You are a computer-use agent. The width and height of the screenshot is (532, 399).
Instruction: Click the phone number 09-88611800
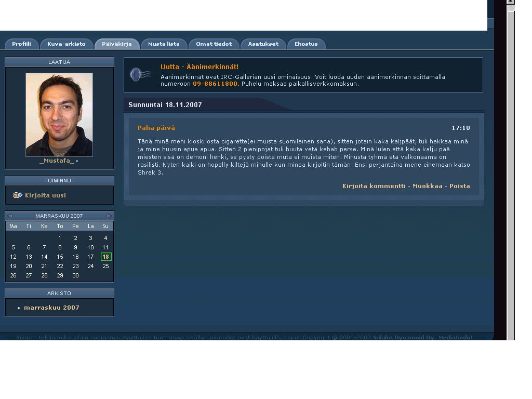[x=215, y=84]
